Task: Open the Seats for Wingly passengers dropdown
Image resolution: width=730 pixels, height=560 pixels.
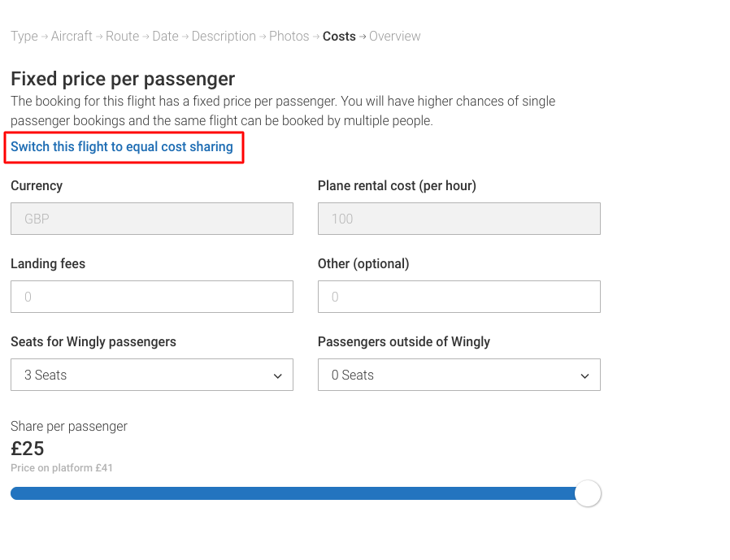Action: coord(152,375)
